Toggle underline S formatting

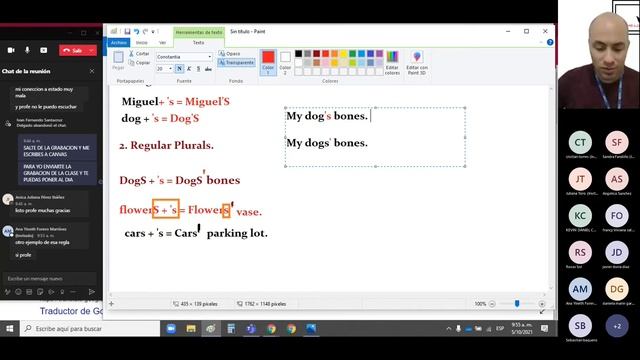click(x=199, y=69)
